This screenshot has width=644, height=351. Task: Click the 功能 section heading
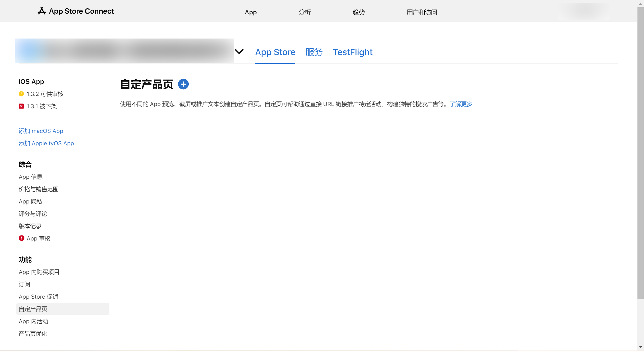point(25,260)
